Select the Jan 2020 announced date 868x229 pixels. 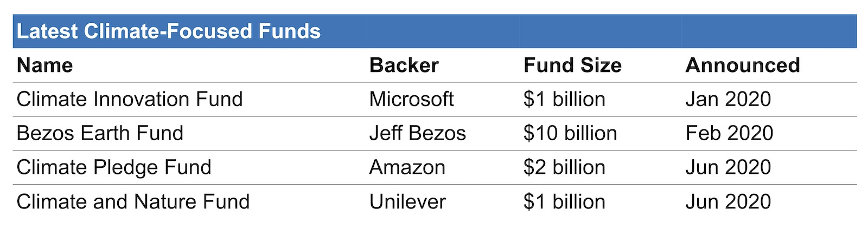[728, 99]
